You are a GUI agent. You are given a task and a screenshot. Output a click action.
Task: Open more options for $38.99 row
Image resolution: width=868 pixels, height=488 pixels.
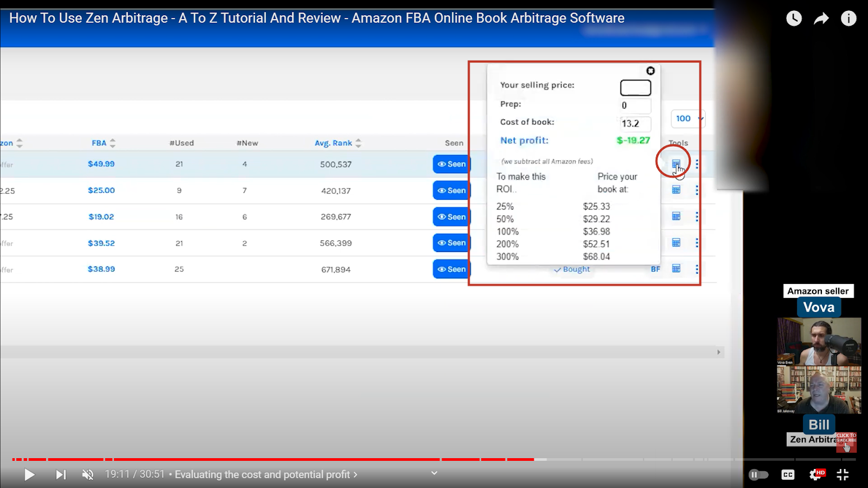(x=697, y=269)
